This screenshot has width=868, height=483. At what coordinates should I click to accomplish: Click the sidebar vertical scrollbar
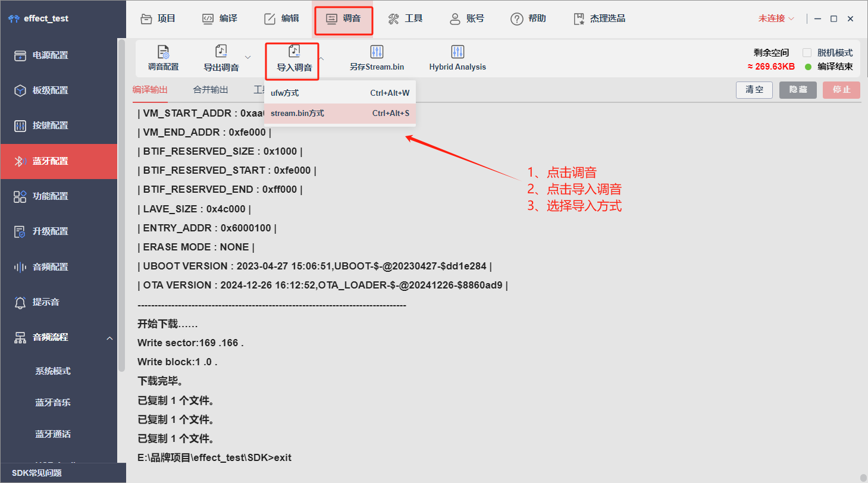pos(122,205)
